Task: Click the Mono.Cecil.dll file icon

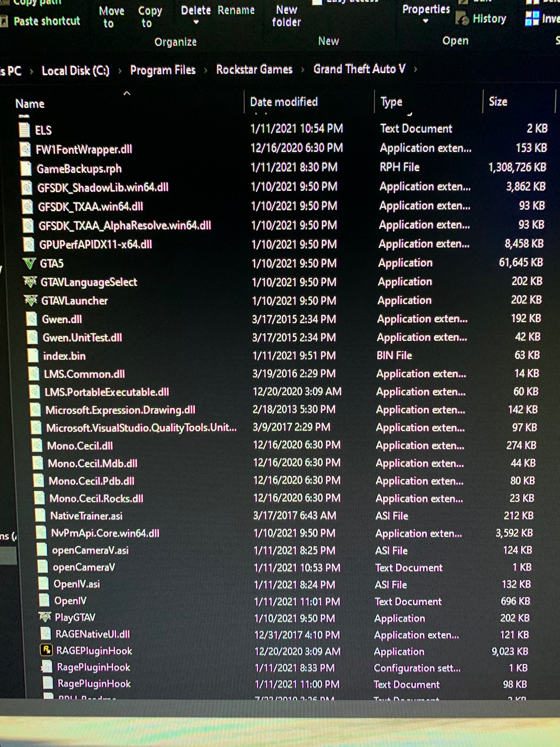Action: (37, 445)
